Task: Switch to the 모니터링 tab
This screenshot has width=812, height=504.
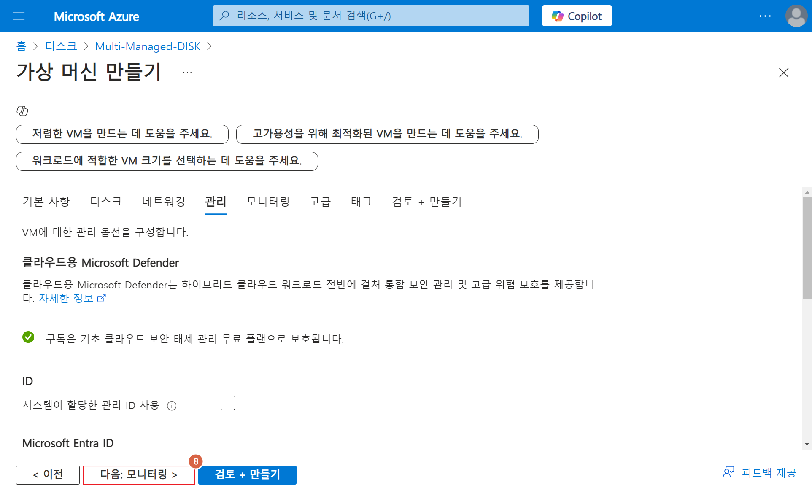Action: tap(268, 202)
